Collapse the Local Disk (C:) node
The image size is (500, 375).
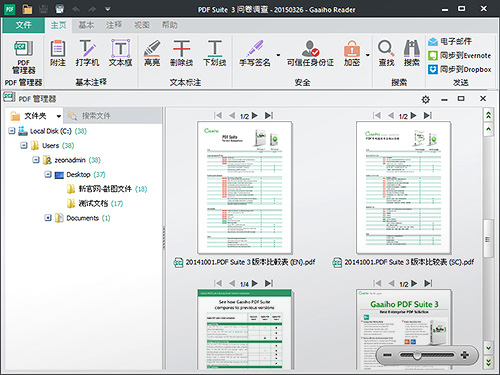click(x=12, y=131)
